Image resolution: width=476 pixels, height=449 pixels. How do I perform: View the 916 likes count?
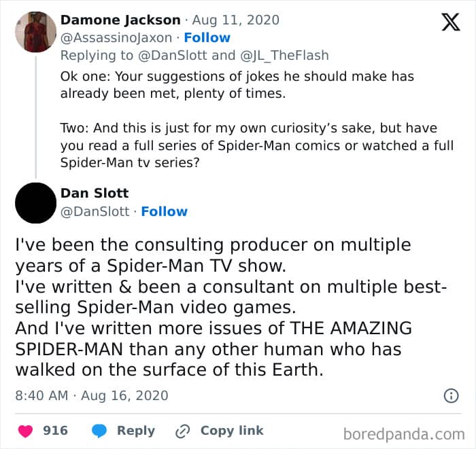point(55,431)
